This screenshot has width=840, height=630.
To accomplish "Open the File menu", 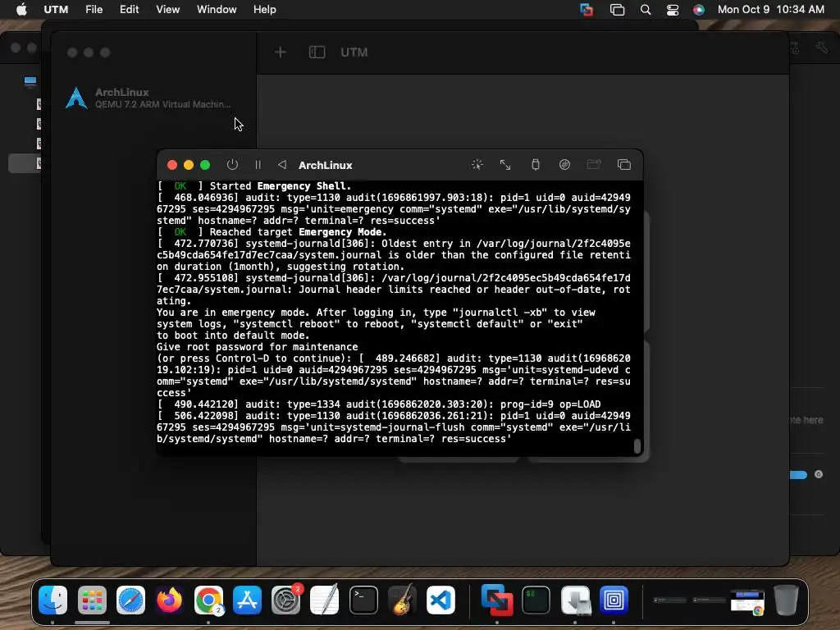I will (94, 10).
